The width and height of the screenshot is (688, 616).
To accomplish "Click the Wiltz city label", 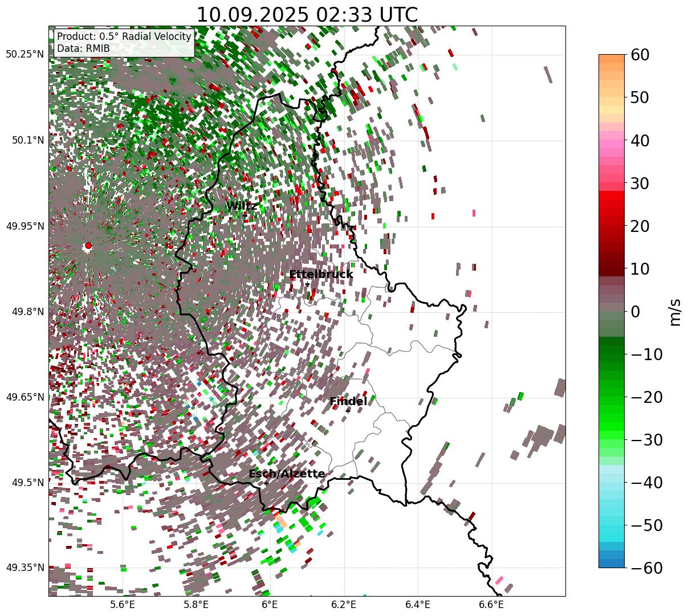I will coord(242,206).
